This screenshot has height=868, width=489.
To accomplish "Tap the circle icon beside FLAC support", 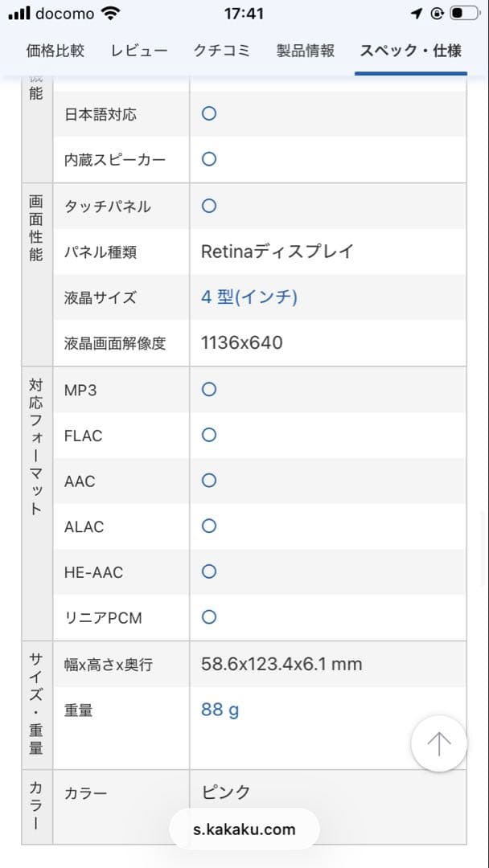I will [x=208, y=435].
